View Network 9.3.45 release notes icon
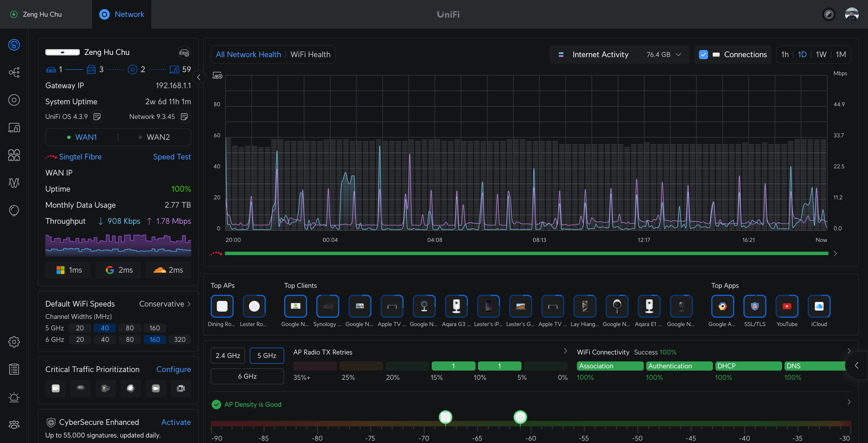 [184, 117]
